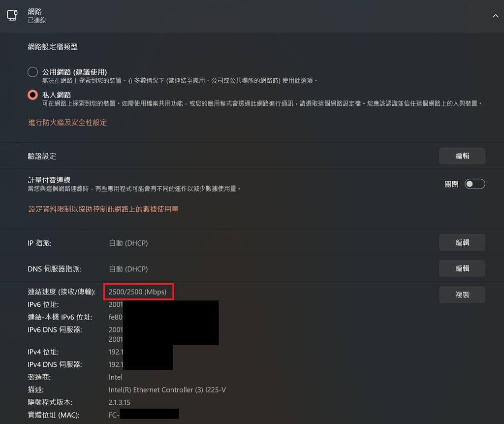Click the 網路 已連線 header title
The height and width of the screenshot is (424, 504).
click(x=36, y=16)
